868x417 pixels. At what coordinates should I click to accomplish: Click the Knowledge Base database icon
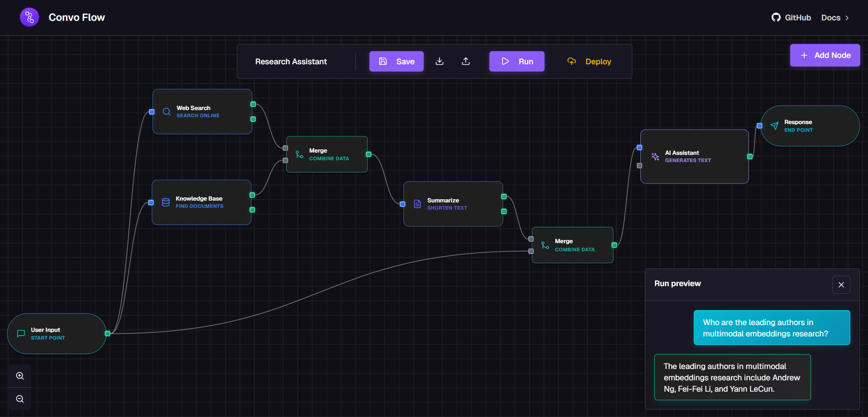click(x=166, y=202)
